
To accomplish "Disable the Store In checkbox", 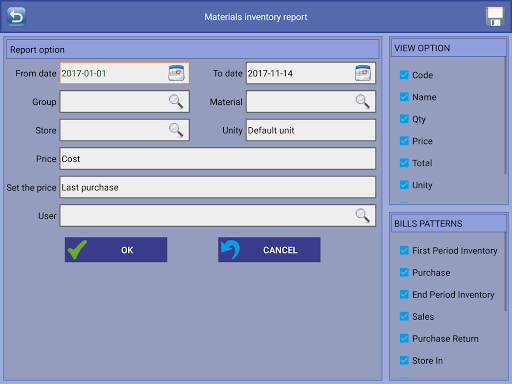I will pos(404,360).
